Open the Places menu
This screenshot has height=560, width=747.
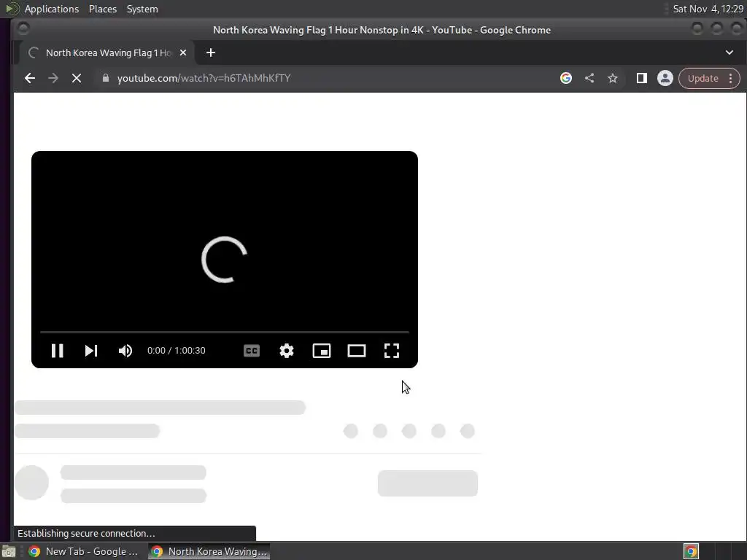[102, 9]
